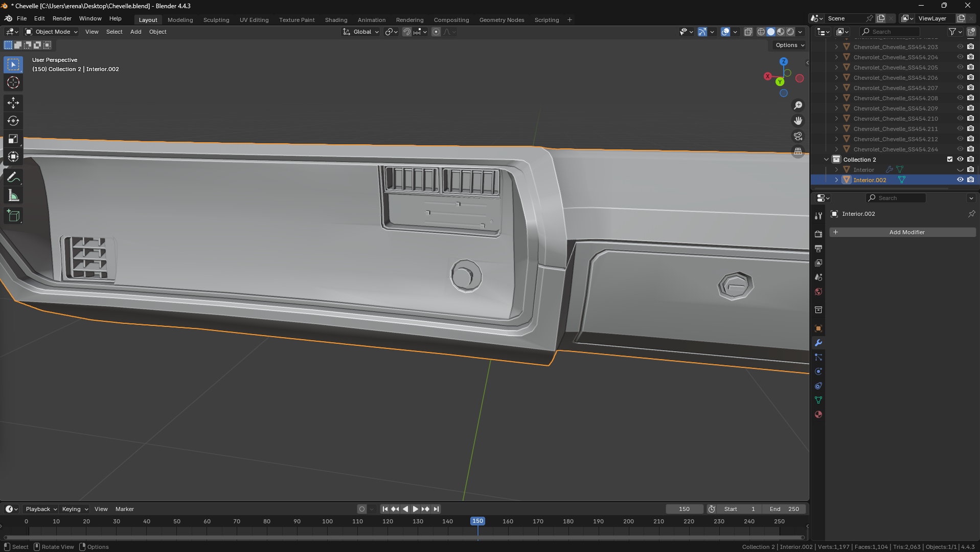The width and height of the screenshot is (980, 552).
Task: Open the viewport Options button
Action: coord(789,45)
